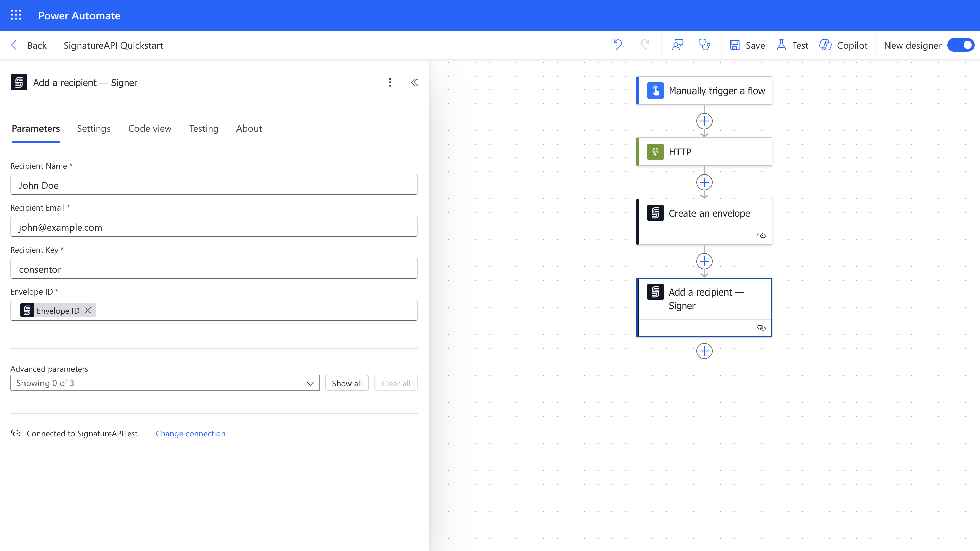This screenshot has width=980, height=551.
Task: Click connection link icon on Create an envelope
Action: pyautogui.click(x=761, y=235)
